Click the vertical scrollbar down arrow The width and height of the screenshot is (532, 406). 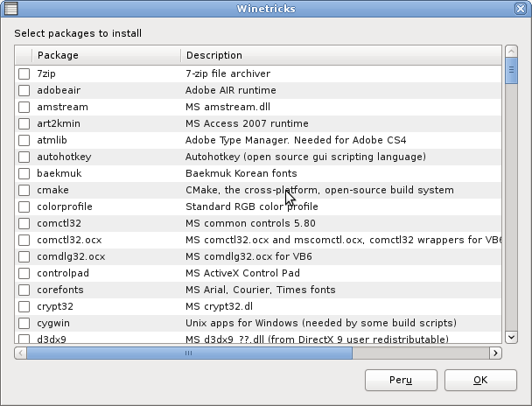(511, 337)
